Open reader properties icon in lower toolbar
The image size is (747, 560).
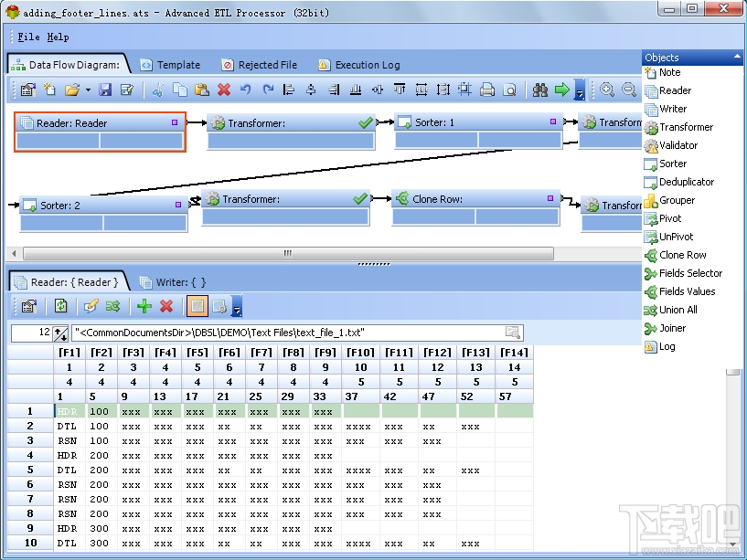(x=28, y=306)
